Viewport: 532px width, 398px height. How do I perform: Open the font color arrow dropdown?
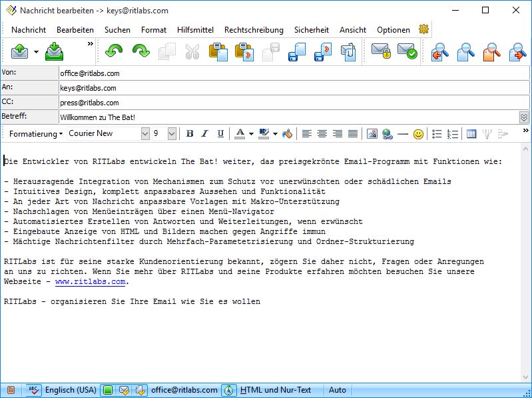pos(251,134)
